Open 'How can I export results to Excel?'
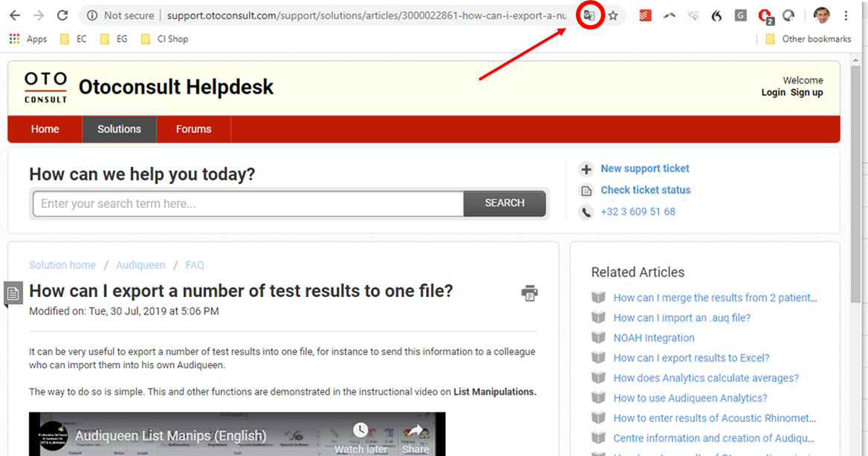868x456 pixels. pyautogui.click(x=691, y=358)
